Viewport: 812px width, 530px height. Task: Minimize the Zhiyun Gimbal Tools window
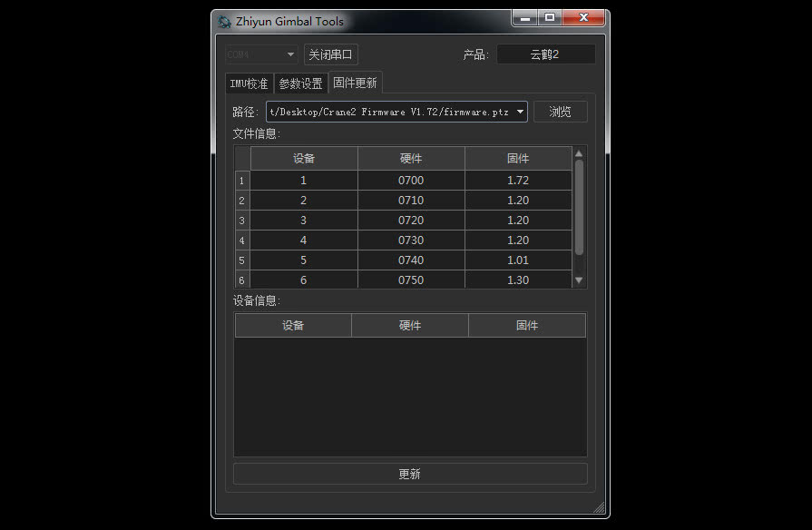pos(525,17)
